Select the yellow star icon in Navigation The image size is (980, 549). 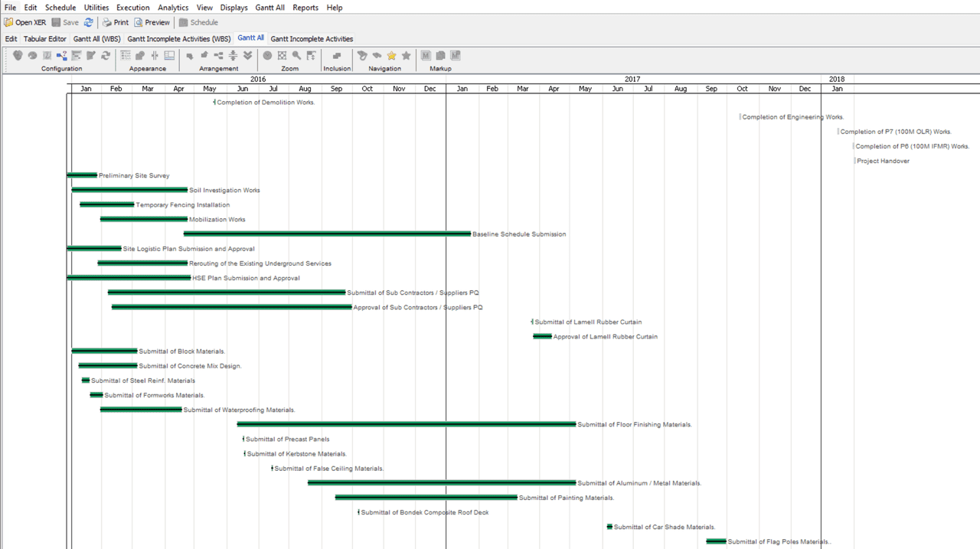392,56
